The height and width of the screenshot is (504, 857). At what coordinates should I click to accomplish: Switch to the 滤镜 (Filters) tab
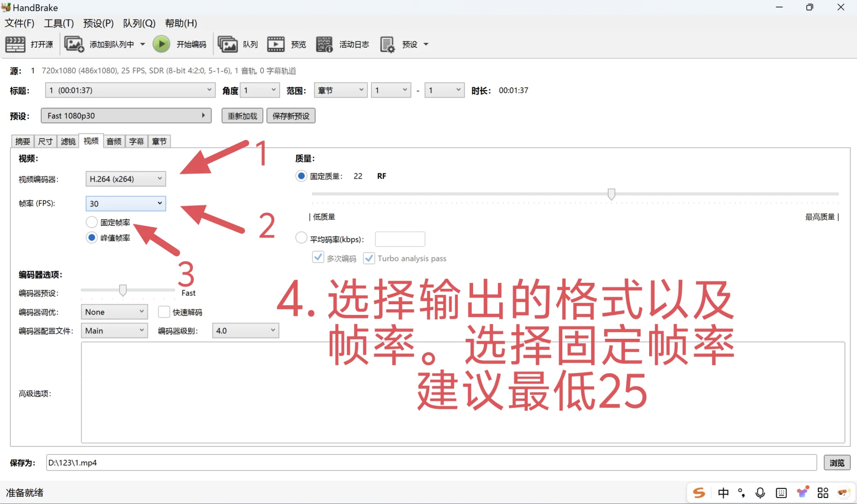(x=68, y=141)
